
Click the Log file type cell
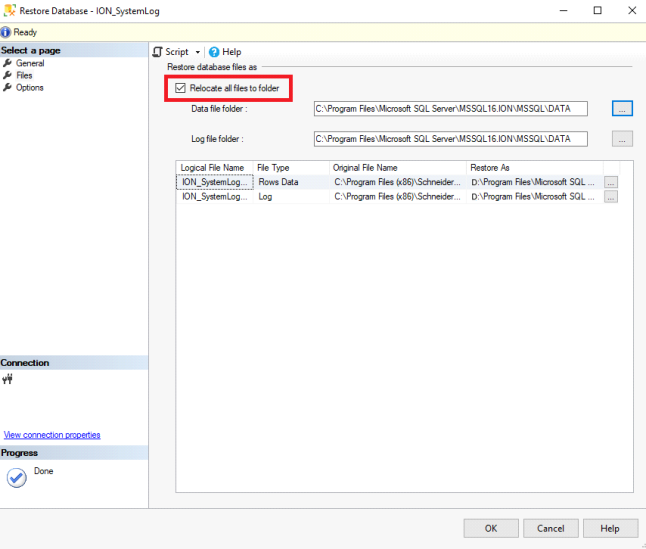[291, 196]
